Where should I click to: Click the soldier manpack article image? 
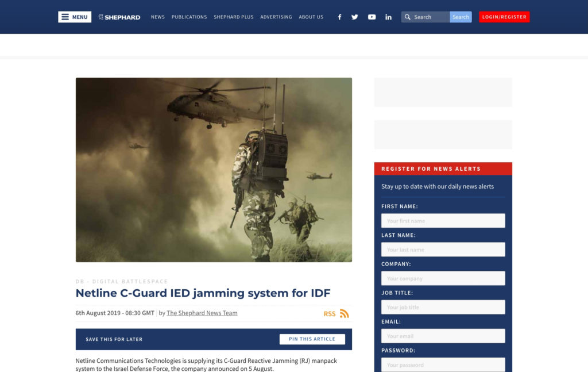point(214,170)
